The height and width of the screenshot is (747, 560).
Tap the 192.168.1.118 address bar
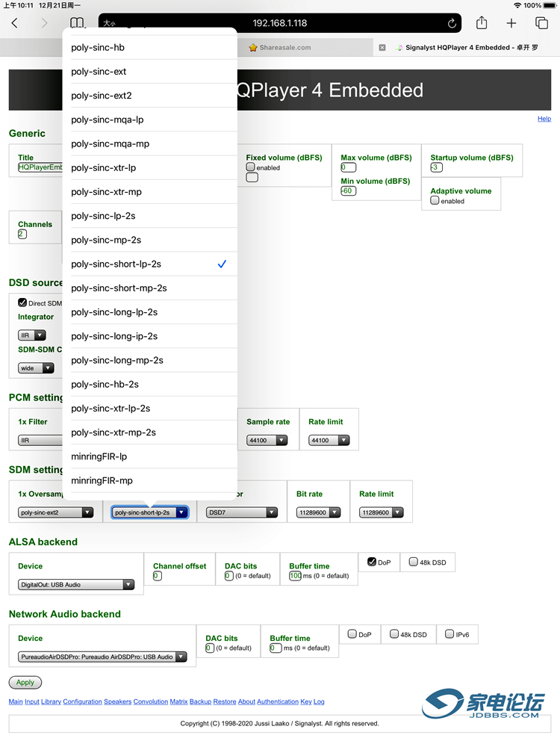pyautogui.click(x=279, y=23)
